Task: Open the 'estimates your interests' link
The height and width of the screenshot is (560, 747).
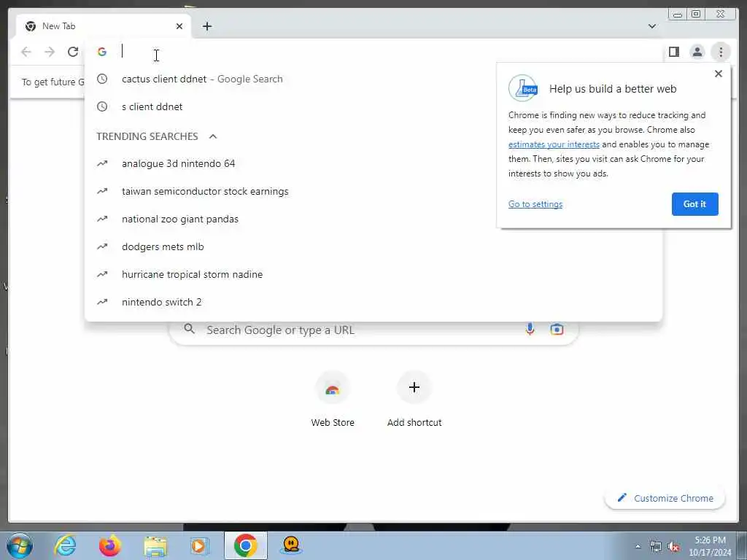Action: pos(554,144)
